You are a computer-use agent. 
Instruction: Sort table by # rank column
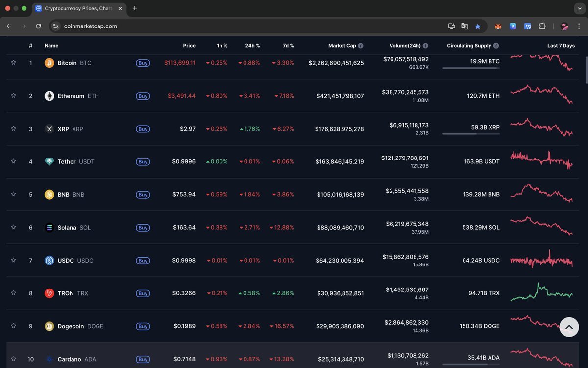tap(31, 46)
